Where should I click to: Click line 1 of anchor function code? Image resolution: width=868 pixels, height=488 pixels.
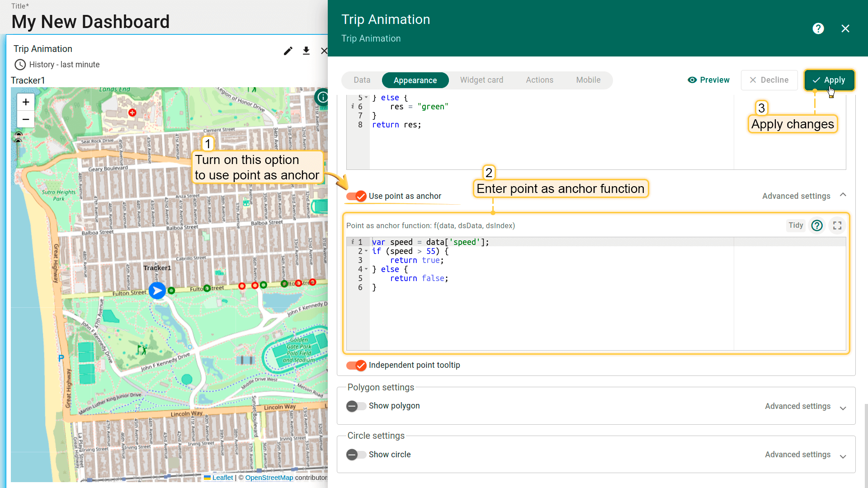(x=430, y=242)
